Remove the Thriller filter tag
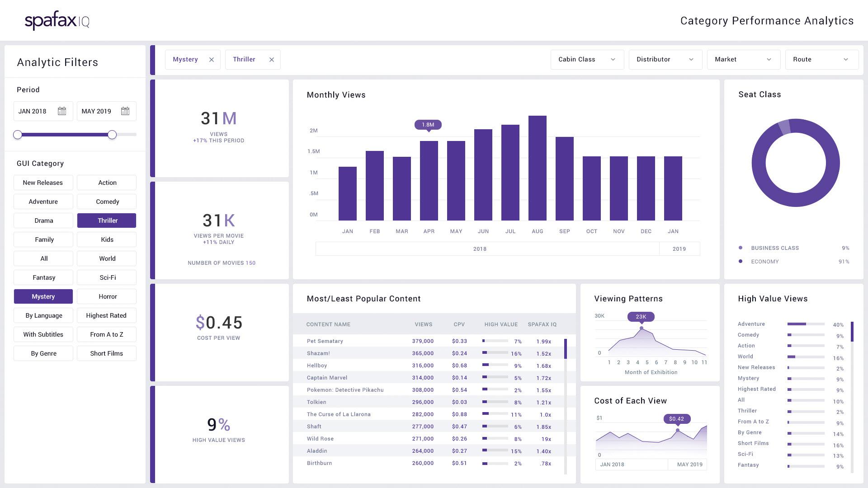The image size is (868, 488). (x=272, y=60)
